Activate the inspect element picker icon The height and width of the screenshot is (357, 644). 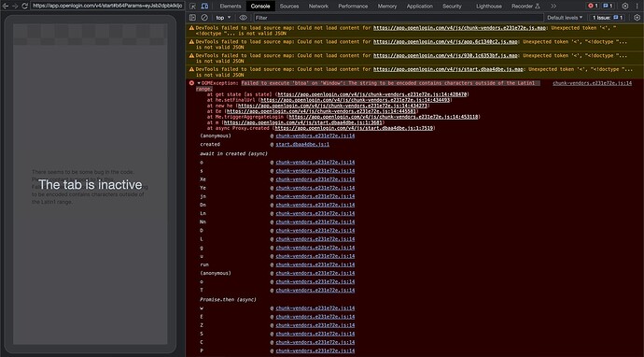[192, 7]
